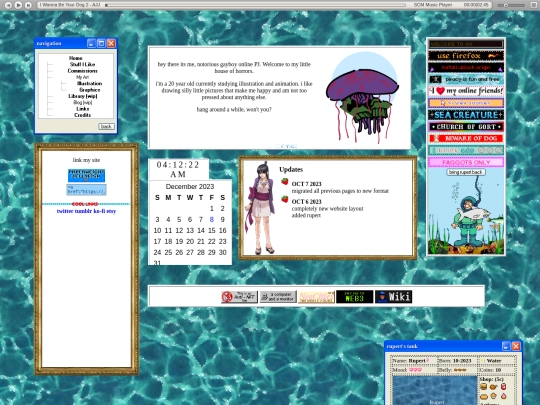Open Graphics under My Art

(x=90, y=90)
